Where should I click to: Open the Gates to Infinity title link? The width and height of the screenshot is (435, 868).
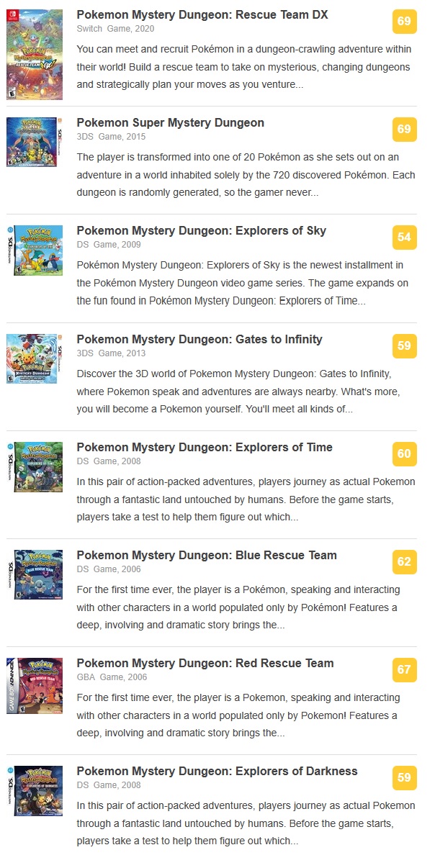199,339
